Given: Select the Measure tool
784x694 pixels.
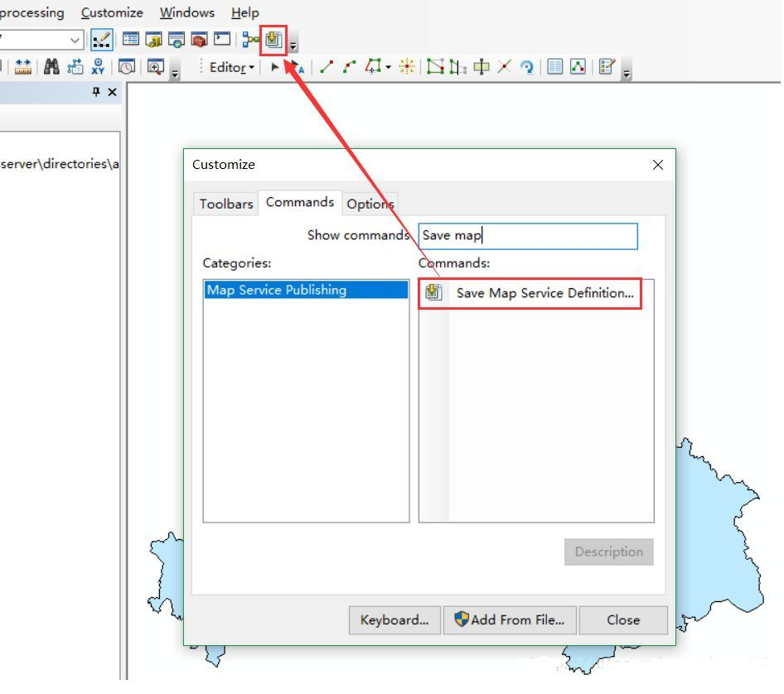Looking at the screenshot, I should pyautogui.click(x=23, y=66).
